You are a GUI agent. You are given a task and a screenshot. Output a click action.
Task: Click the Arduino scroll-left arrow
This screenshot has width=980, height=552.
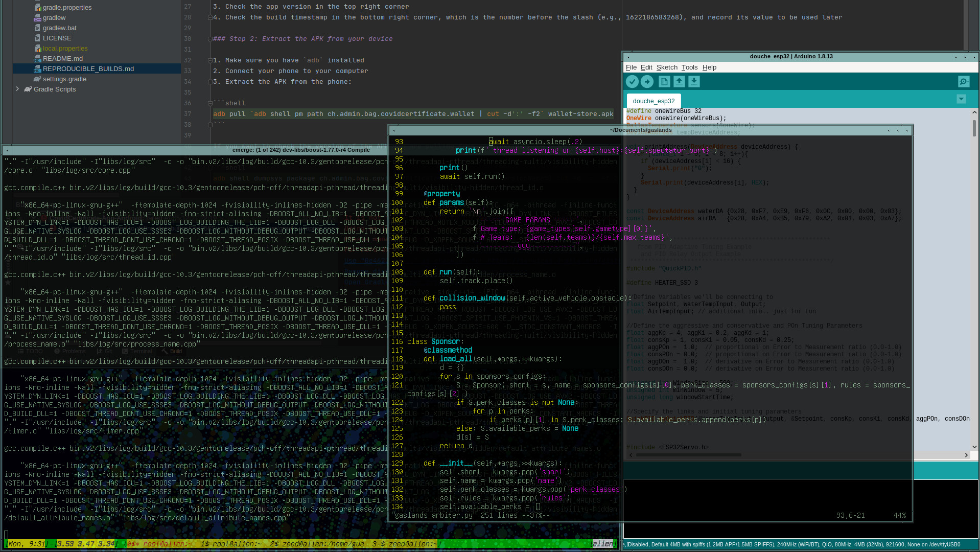pyautogui.click(x=631, y=455)
